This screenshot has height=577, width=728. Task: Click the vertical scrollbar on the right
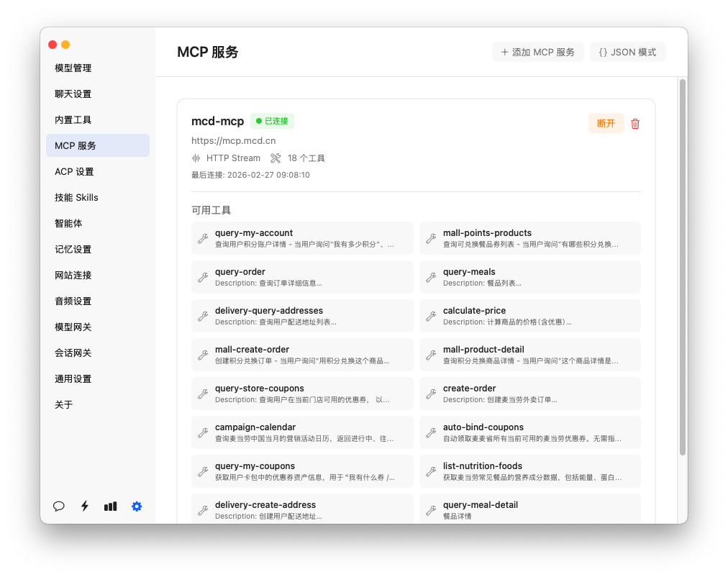pos(682,266)
